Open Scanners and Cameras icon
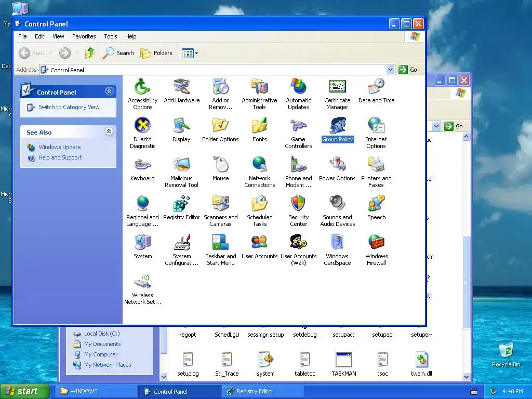This screenshot has width=532, height=399. point(220,211)
